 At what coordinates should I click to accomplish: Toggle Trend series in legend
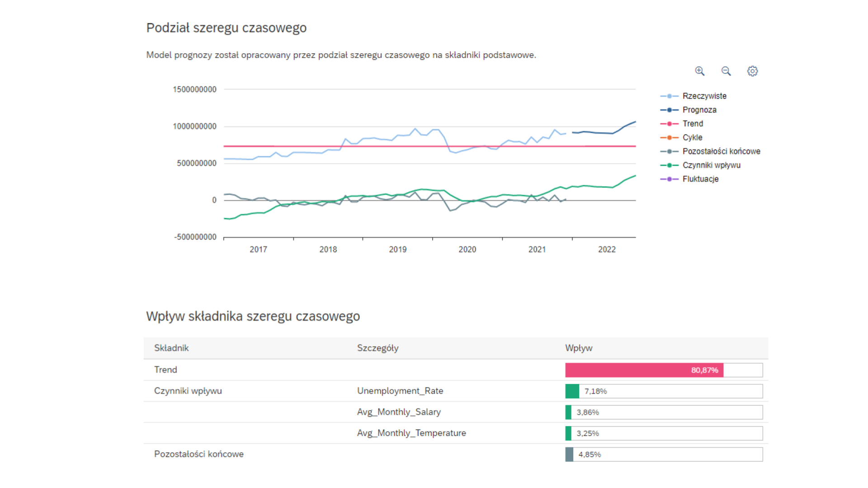coord(692,124)
